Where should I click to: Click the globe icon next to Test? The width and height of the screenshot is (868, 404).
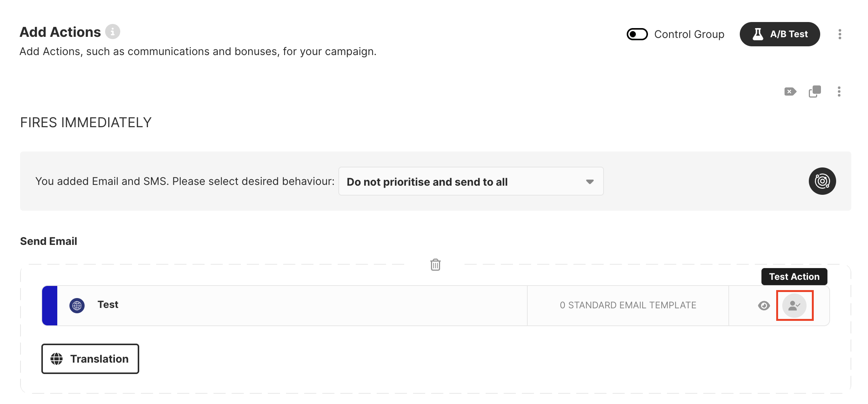(x=77, y=305)
